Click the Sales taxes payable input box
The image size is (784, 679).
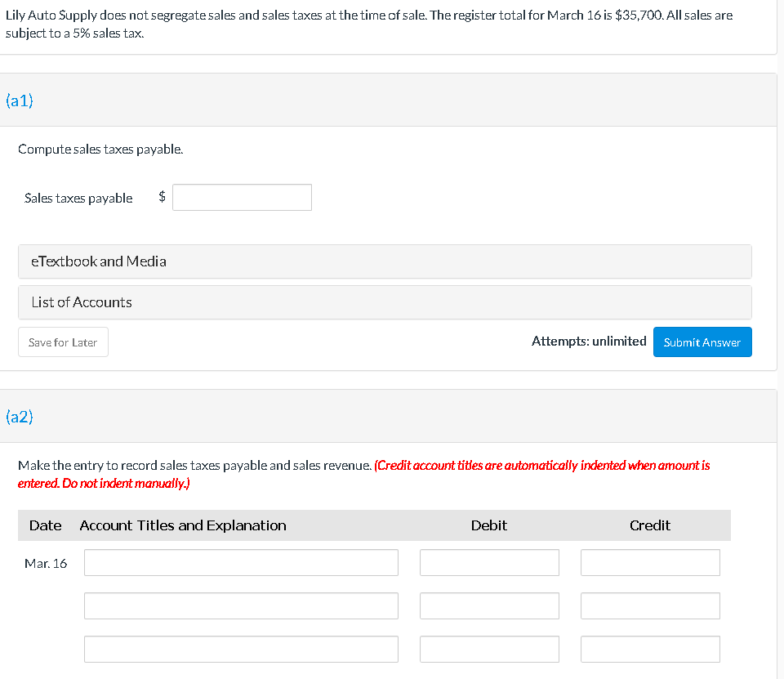coord(241,197)
